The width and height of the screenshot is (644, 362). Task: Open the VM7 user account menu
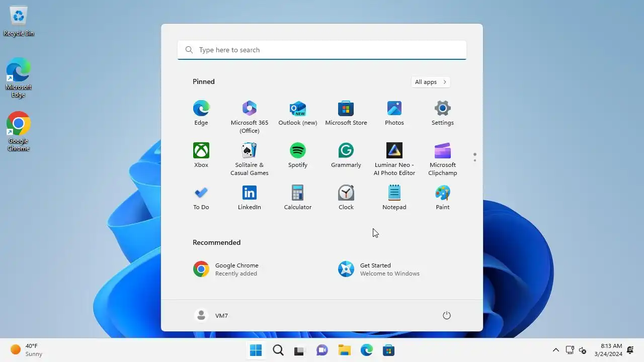tap(211, 315)
